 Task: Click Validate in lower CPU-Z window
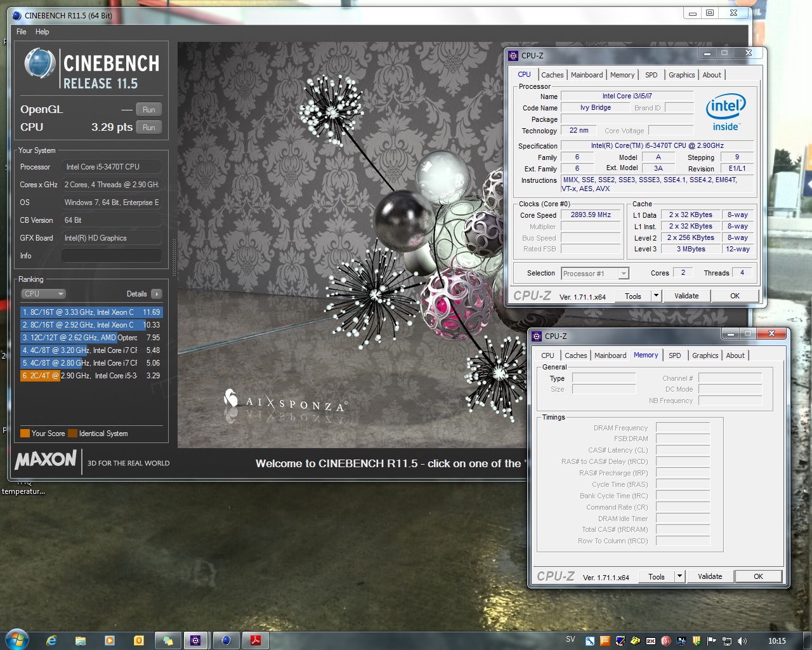(710, 576)
